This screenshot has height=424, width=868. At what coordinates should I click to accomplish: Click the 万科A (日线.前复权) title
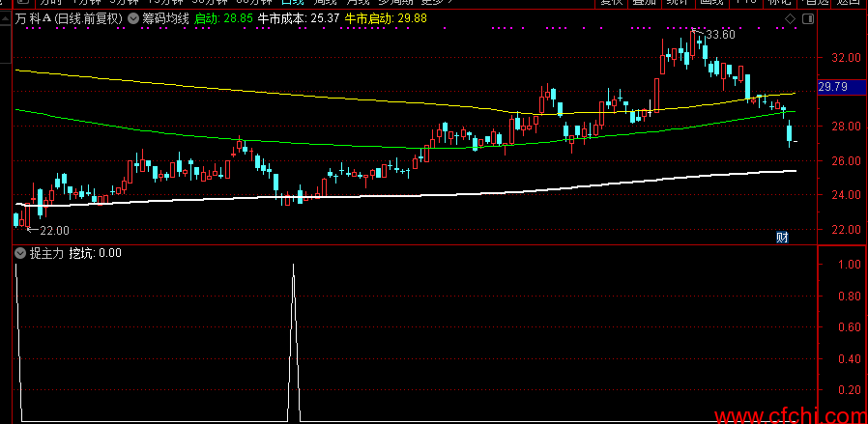click(x=70, y=19)
